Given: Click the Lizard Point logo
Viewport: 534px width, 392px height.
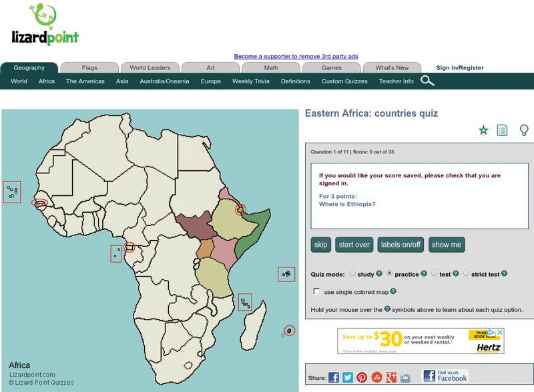Looking at the screenshot, I should pyautogui.click(x=45, y=25).
